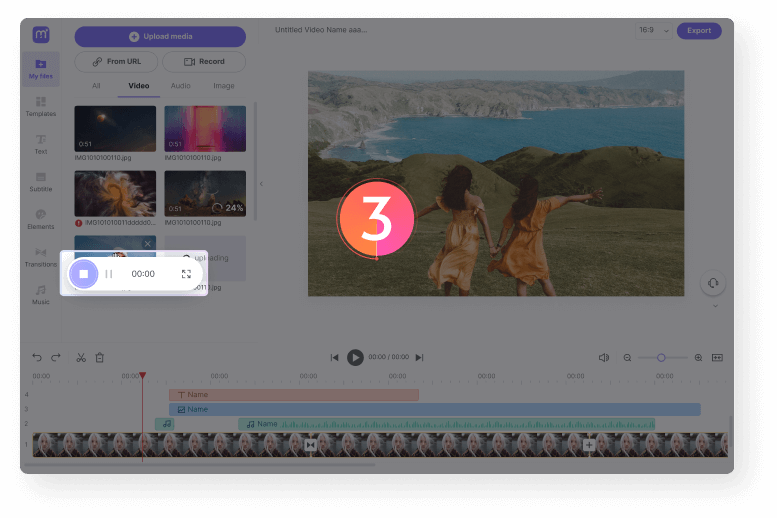Click the plus icon on video track
The width and height of the screenshot is (777, 518).
pos(589,445)
